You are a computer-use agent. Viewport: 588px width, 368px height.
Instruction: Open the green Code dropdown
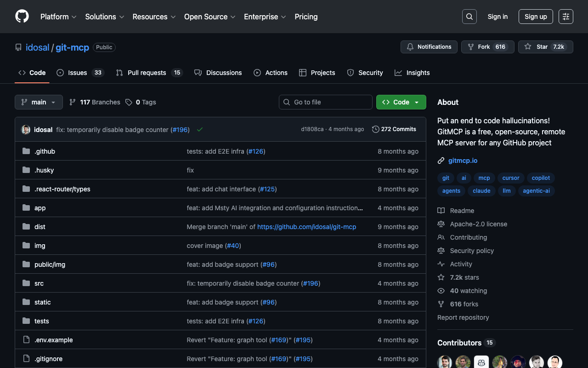click(x=401, y=102)
